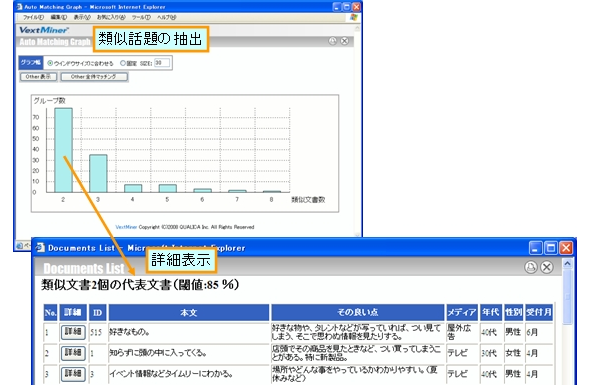Click round close icon in Documents List header

click(546, 267)
